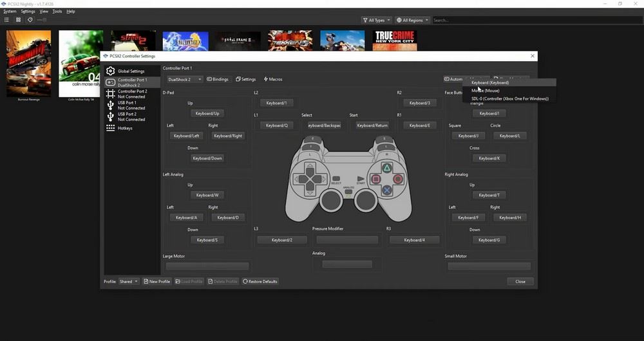Rebind Left Analog Up Keyboard/W
The width and height of the screenshot is (644, 341).
pos(207,196)
